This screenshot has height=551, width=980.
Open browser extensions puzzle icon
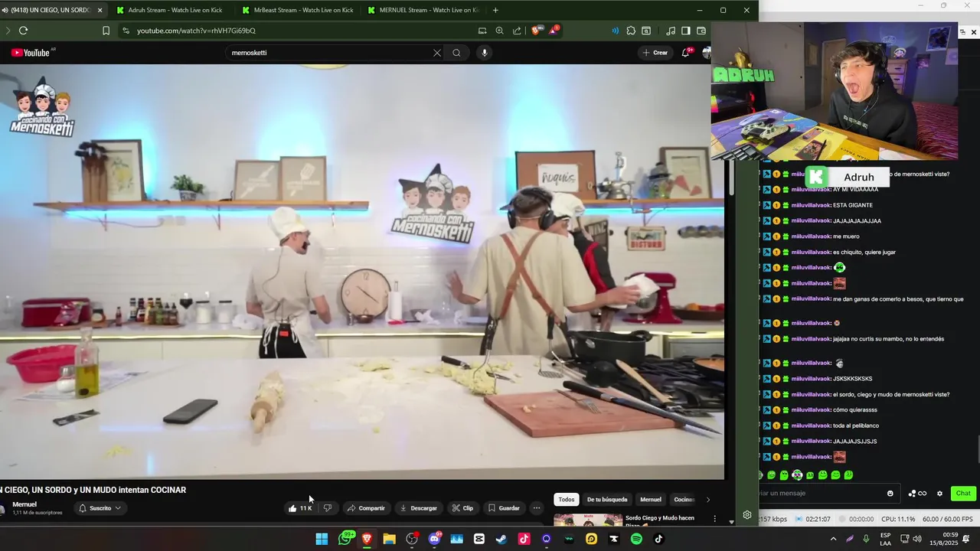click(631, 31)
